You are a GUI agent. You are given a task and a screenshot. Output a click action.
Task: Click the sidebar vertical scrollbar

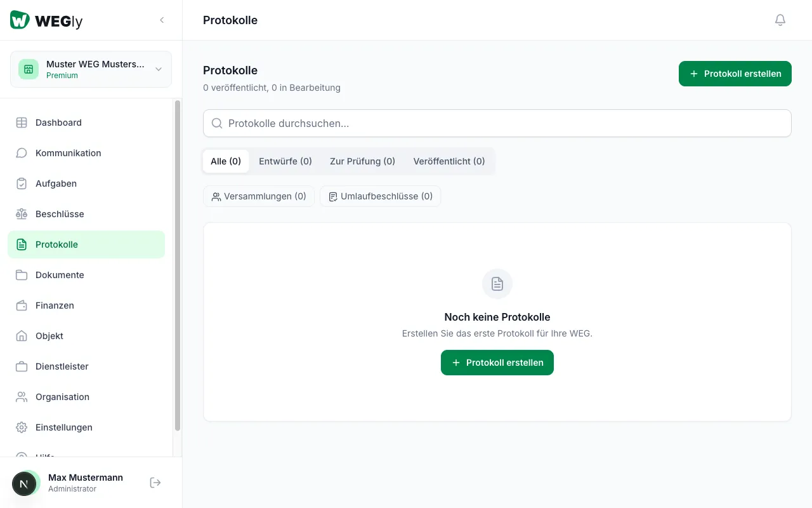(178, 267)
